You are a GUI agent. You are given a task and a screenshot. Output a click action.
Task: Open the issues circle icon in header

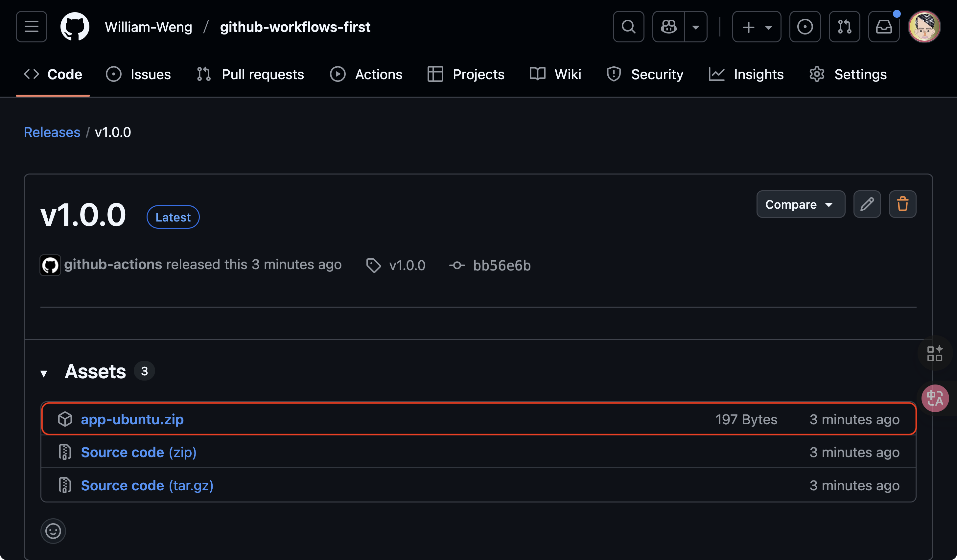pos(805,27)
